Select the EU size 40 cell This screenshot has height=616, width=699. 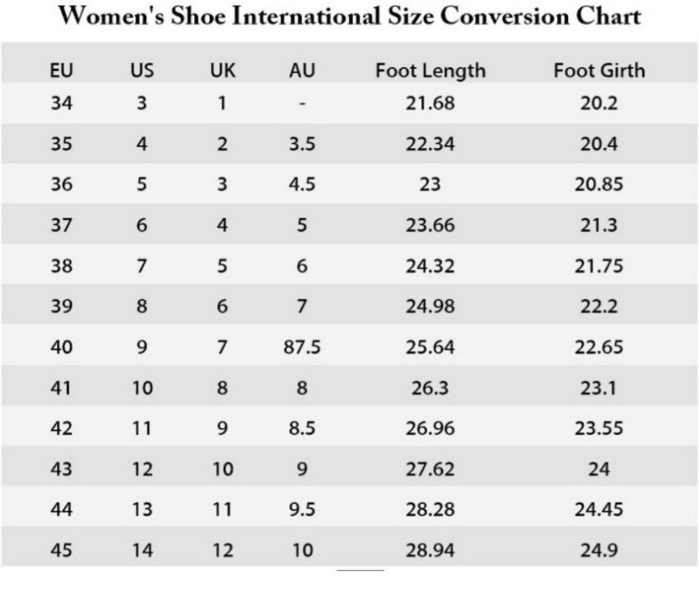61,347
